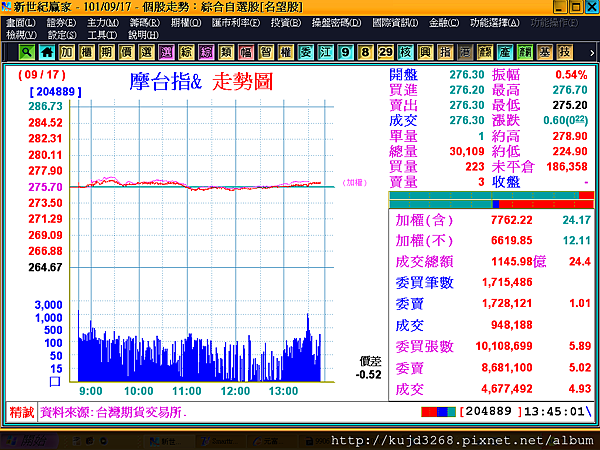Click the 加權(含) index row value 7762.22
The width and height of the screenshot is (600, 450).
(x=512, y=220)
